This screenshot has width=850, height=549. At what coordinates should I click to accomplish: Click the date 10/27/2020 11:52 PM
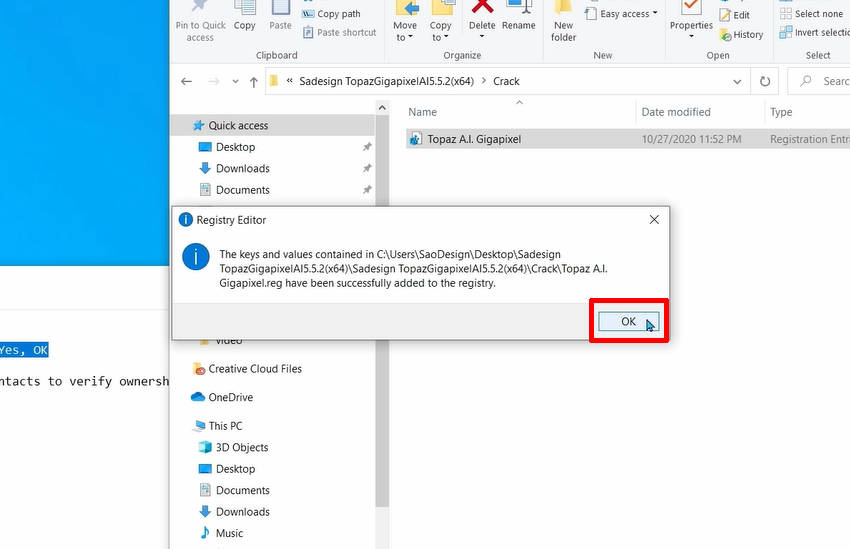pos(691,139)
